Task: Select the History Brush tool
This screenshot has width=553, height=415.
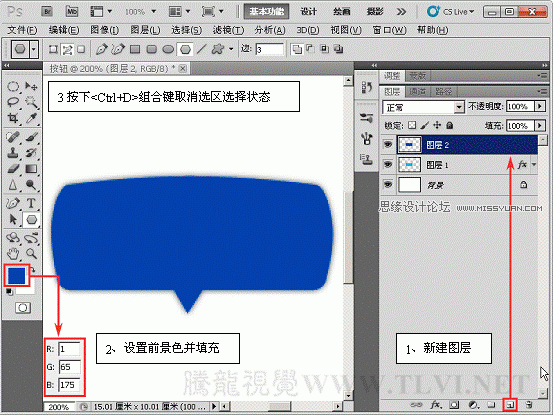Action: tap(31, 153)
